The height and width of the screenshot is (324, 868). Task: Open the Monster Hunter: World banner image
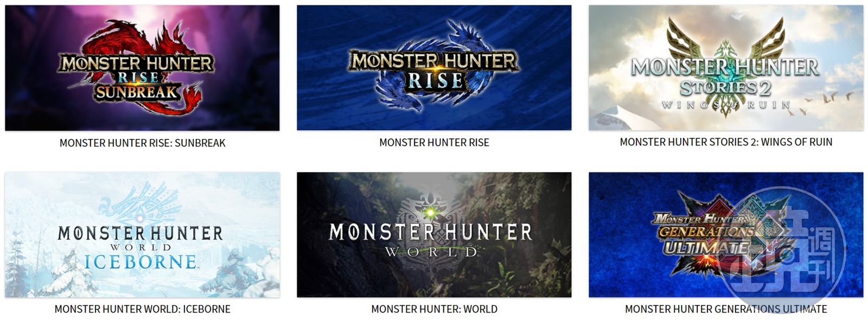pos(434,234)
